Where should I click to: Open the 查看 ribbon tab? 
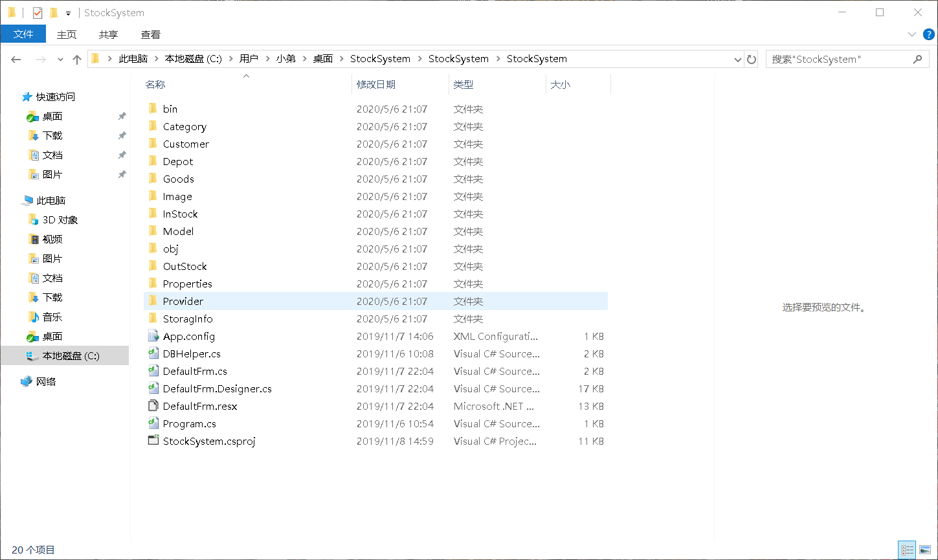pos(151,34)
